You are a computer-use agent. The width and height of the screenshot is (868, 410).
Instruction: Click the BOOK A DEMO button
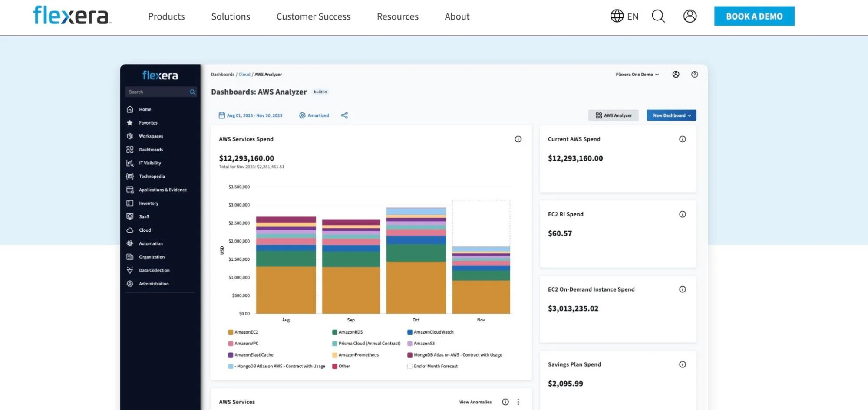[754, 16]
